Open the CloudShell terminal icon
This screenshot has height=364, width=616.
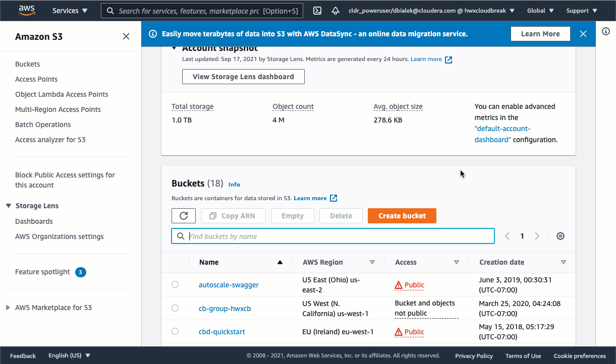(x=317, y=11)
